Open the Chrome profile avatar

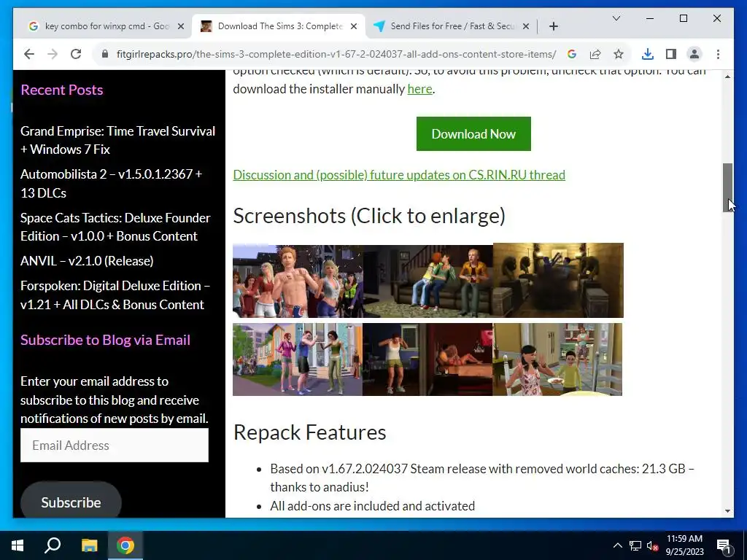694,54
